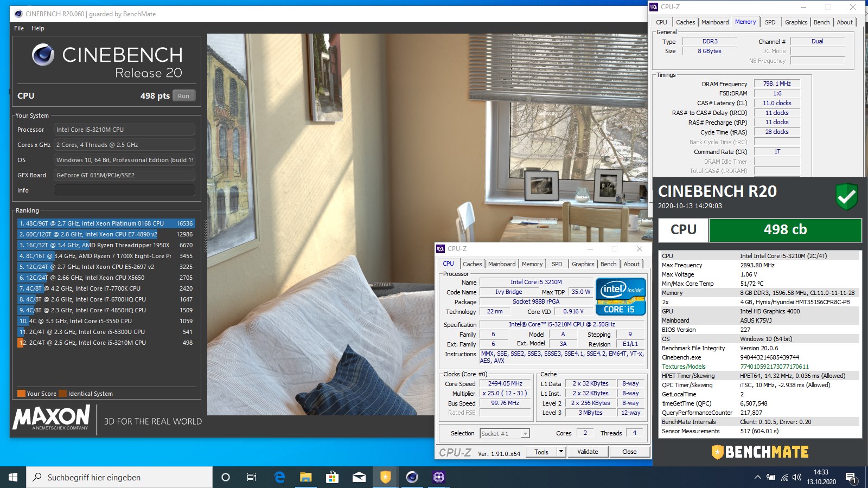868x488 pixels.
Task: Open the Wi-Fi network tray icon
Action: pyautogui.click(x=784, y=477)
